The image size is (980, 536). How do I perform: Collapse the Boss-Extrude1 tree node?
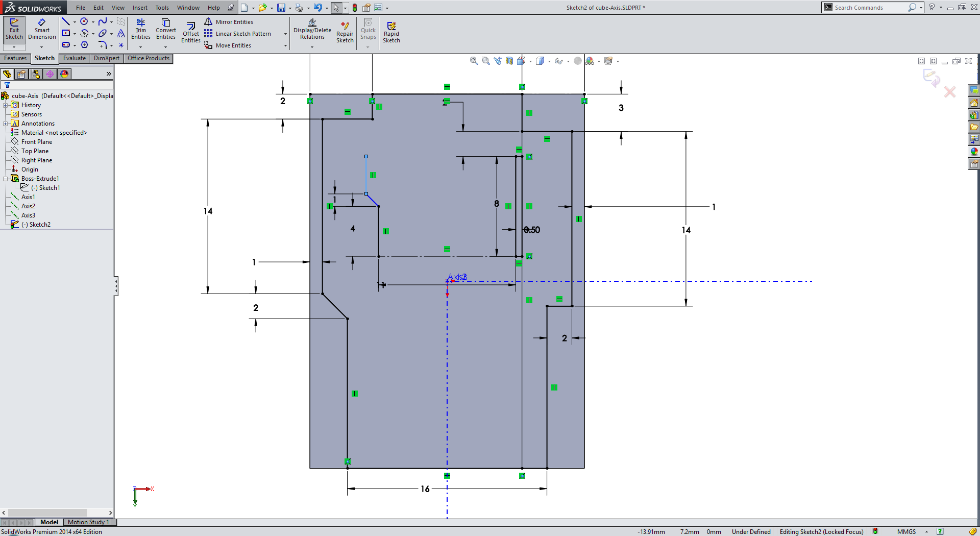tap(6, 179)
